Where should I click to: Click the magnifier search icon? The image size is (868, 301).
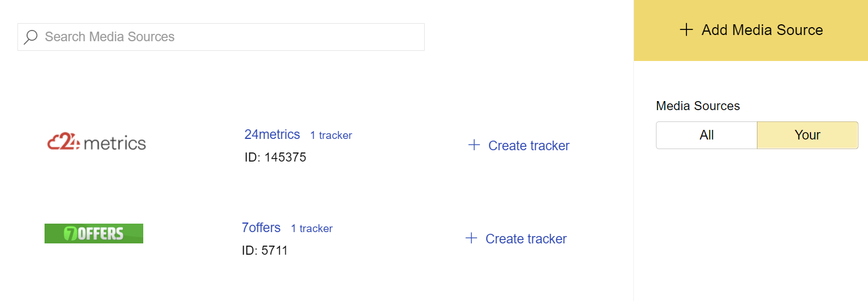pyautogui.click(x=30, y=37)
